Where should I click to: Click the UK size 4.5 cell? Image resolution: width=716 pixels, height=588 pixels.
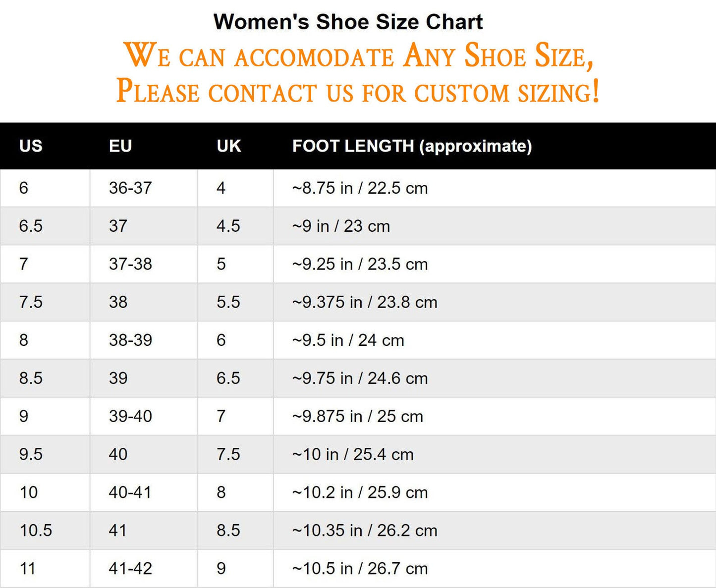[228, 226]
